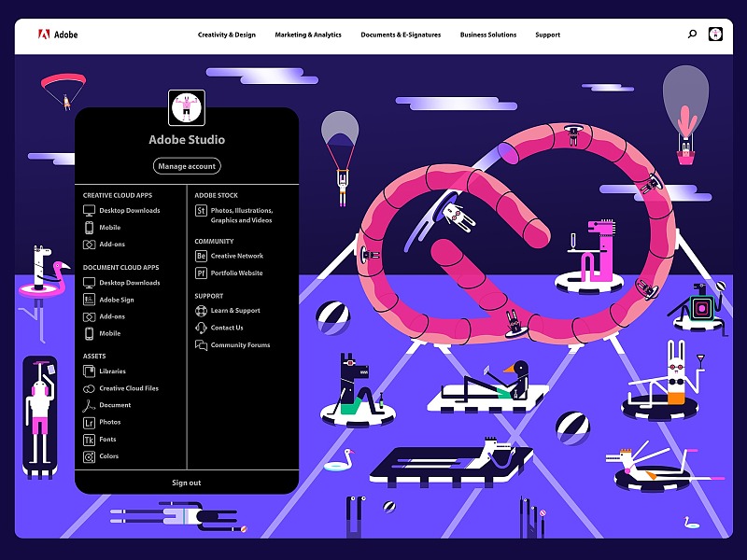Open Marketing & Analytics menu
The image size is (747, 560).
308,35
